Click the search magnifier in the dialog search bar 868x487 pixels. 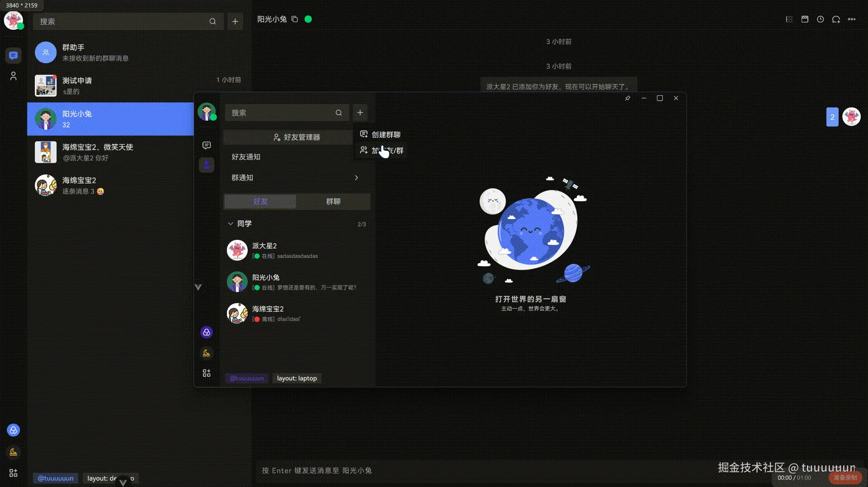(339, 112)
